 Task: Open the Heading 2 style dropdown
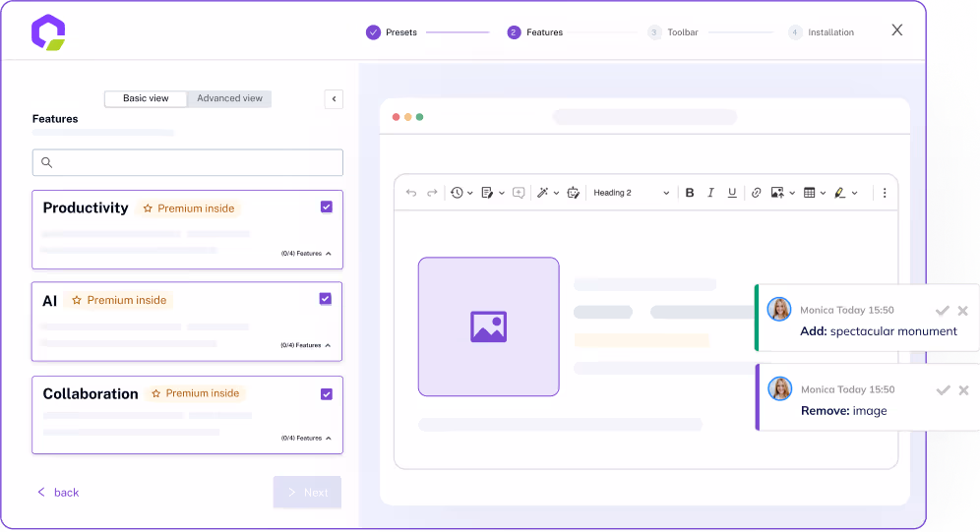[x=631, y=193]
